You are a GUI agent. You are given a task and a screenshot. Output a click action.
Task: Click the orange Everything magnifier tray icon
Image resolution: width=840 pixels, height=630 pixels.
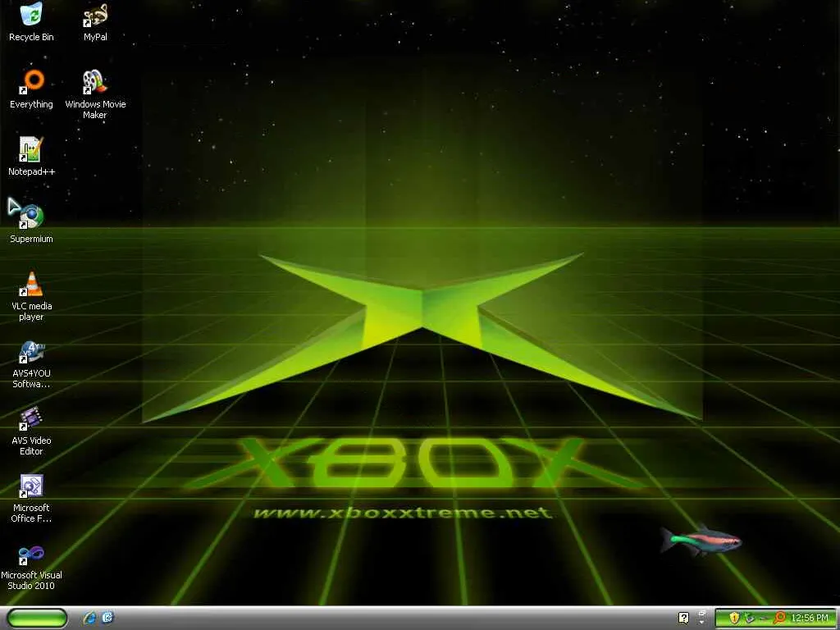click(x=780, y=618)
